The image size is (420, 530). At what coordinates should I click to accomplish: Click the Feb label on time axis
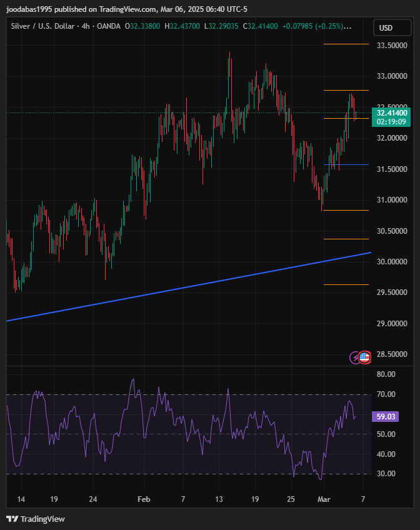(144, 499)
